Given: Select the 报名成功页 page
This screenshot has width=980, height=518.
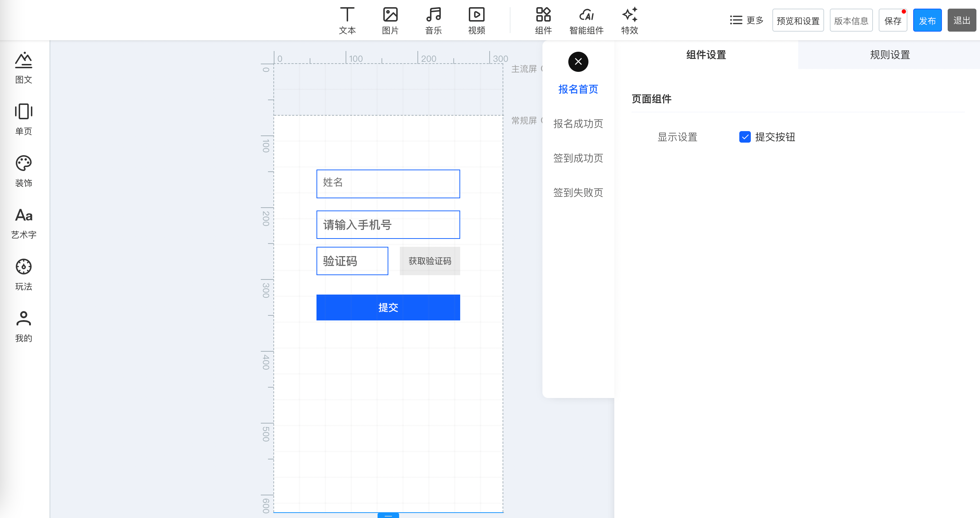Looking at the screenshot, I should pos(578,124).
